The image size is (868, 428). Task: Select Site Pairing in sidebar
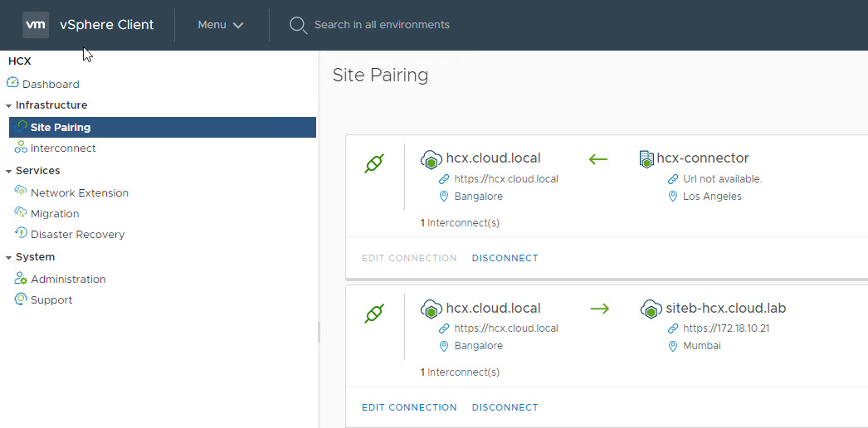[61, 127]
